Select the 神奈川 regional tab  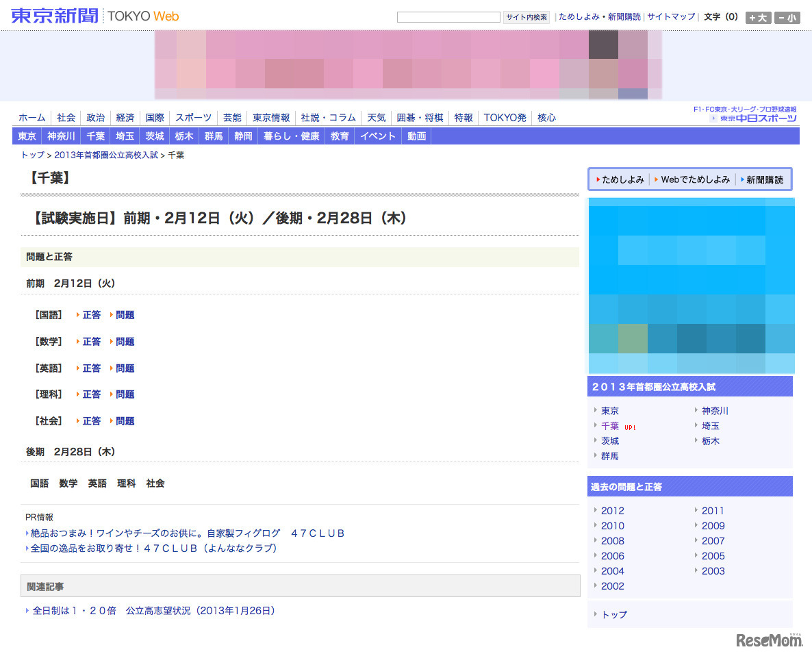tap(61, 136)
